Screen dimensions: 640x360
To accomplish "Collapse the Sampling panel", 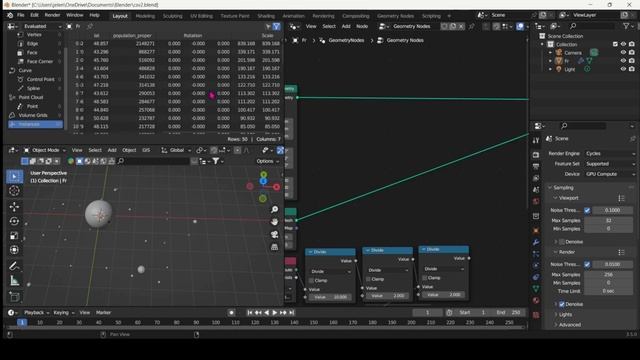I will (563, 187).
